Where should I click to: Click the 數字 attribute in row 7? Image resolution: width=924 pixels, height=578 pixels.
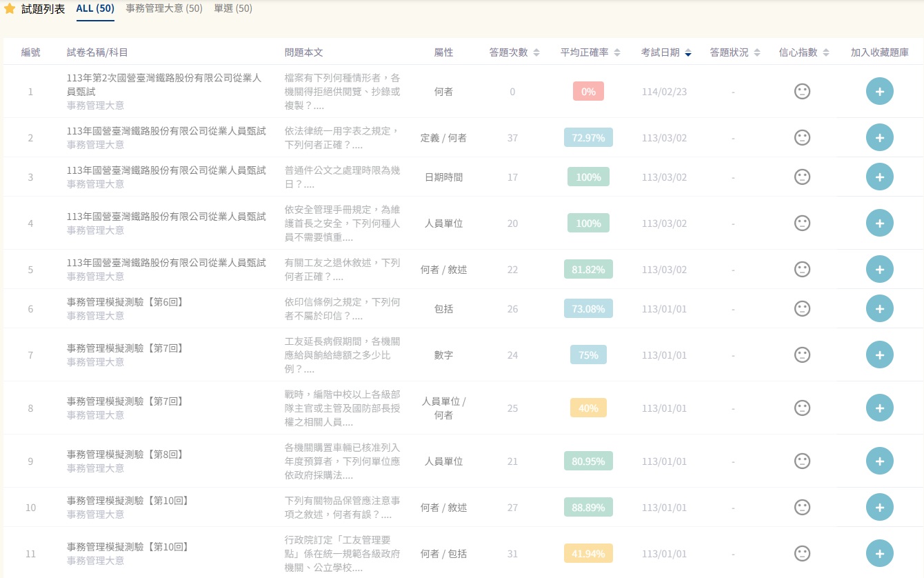tap(443, 355)
